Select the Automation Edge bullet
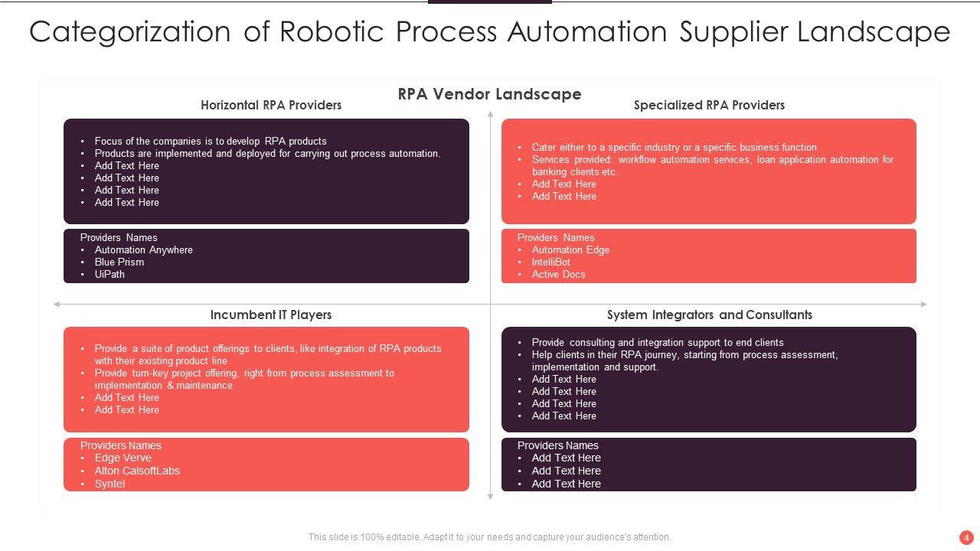The width and height of the screenshot is (980, 551). (x=570, y=249)
